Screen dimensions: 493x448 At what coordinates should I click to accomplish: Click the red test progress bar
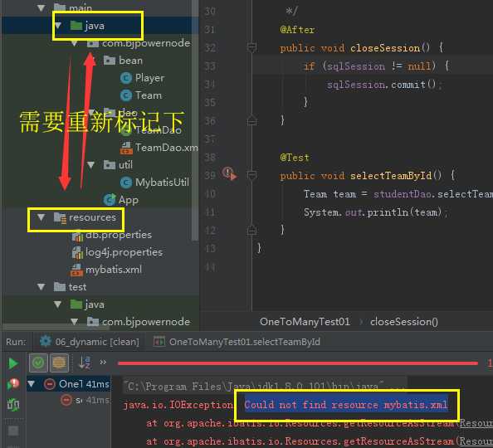pyautogui.click(x=297, y=363)
